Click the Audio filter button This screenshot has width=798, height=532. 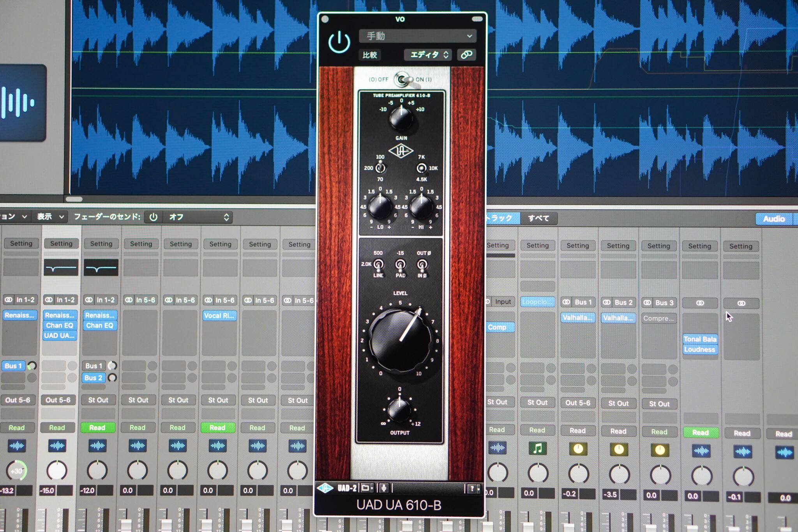tap(774, 219)
